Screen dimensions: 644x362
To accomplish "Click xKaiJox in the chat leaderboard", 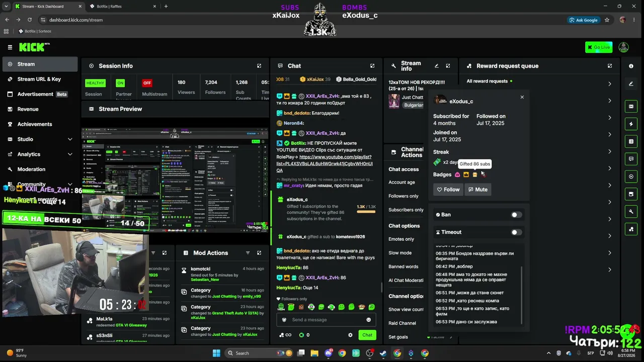I will [315, 79].
